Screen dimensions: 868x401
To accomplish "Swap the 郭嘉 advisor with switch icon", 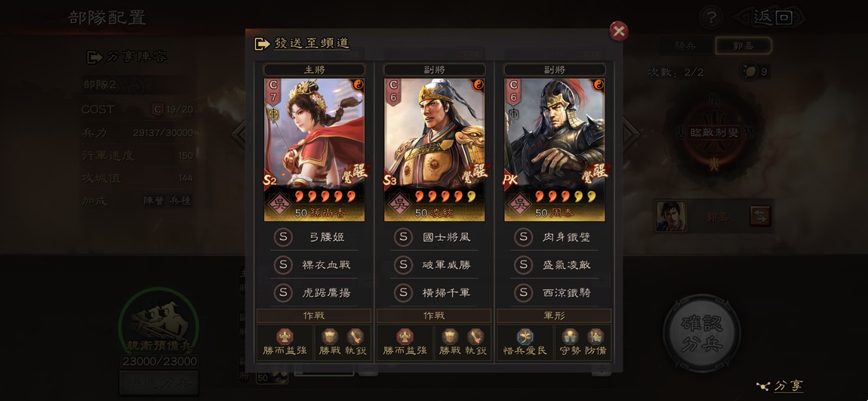I will pyautogui.click(x=760, y=216).
